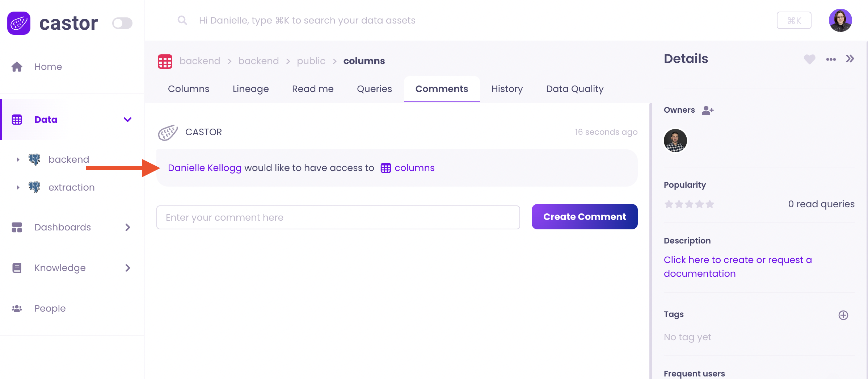Expand the backend database tree item

18,159
